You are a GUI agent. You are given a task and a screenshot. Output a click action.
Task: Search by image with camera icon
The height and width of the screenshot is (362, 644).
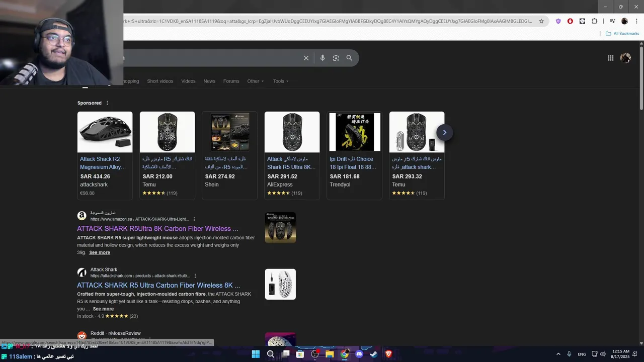[x=336, y=58]
